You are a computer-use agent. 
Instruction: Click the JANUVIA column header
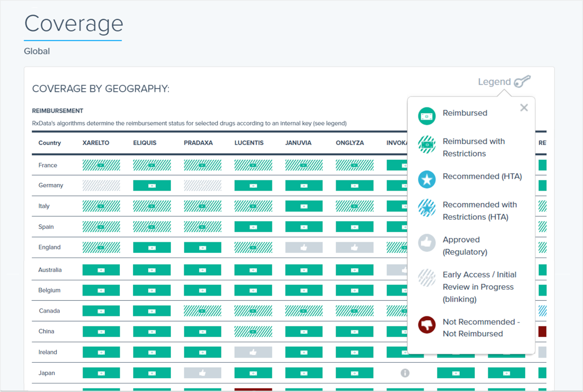298,143
